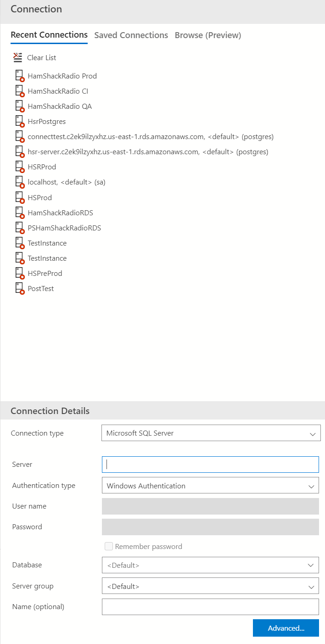The width and height of the screenshot is (325, 644).
Task: Click the PostTest server icon
Action: [19, 288]
